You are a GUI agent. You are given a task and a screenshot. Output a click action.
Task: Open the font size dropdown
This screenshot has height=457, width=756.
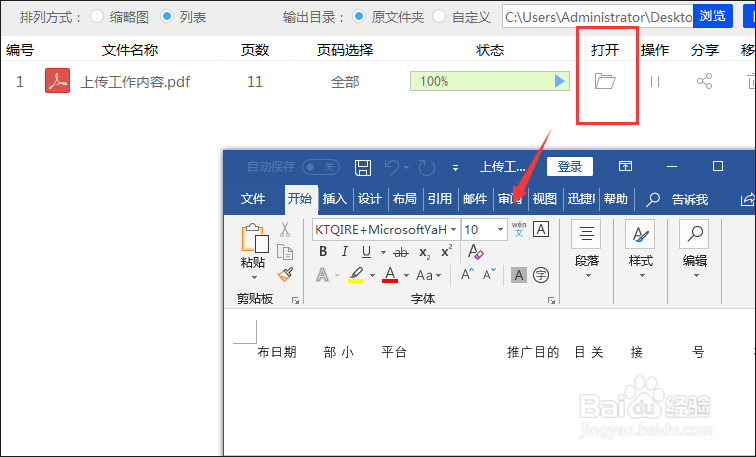[500, 229]
